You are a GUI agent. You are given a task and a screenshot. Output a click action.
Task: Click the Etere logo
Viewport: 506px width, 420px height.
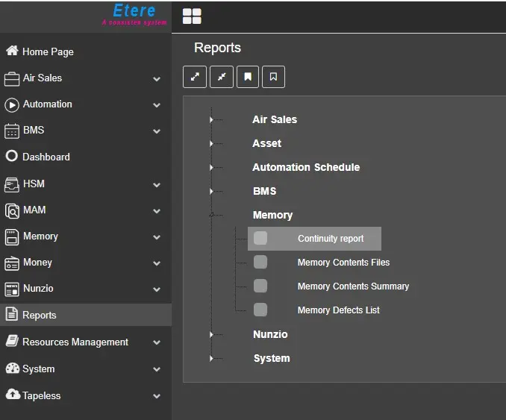pyautogui.click(x=134, y=13)
